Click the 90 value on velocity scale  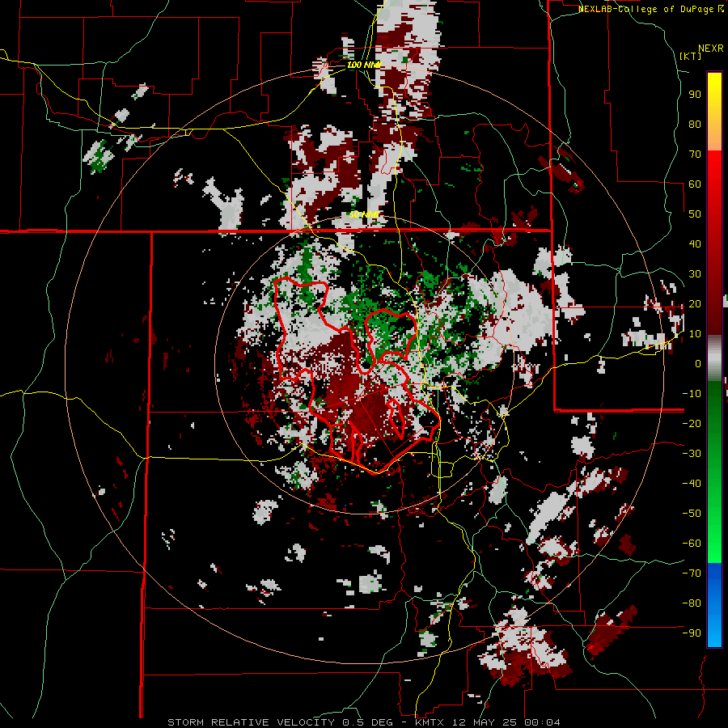click(x=695, y=95)
